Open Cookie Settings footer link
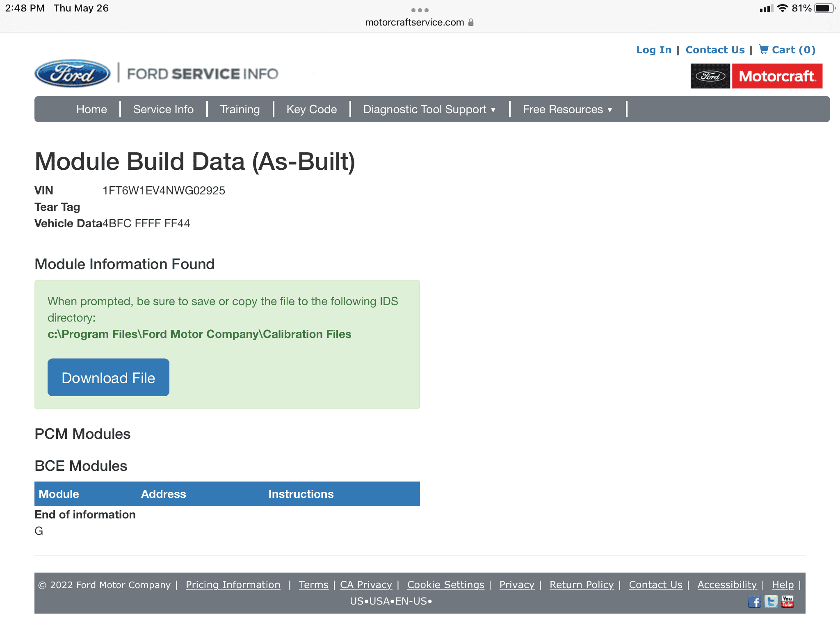 445,585
